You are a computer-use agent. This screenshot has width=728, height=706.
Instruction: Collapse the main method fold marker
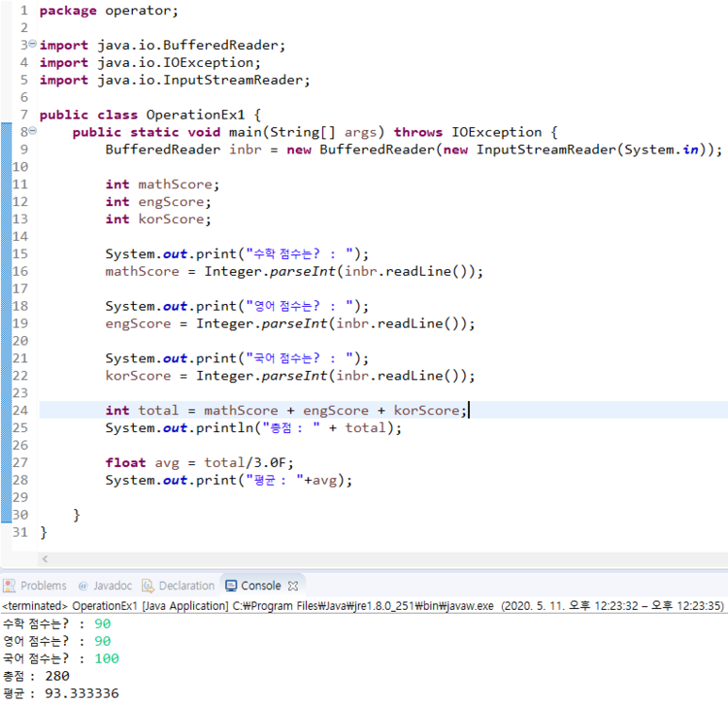point(32,132)
